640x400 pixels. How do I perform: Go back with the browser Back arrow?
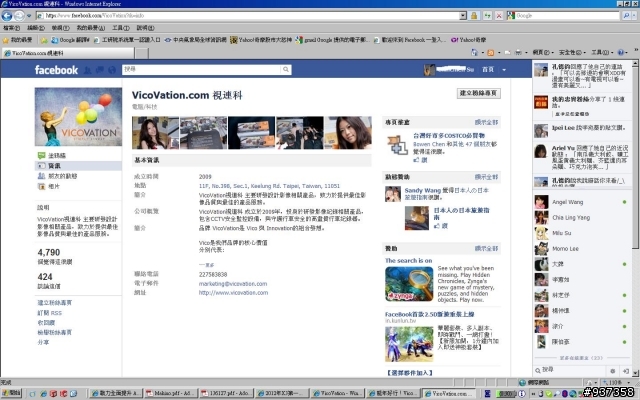pyautogui.click(x=7, y=16)
